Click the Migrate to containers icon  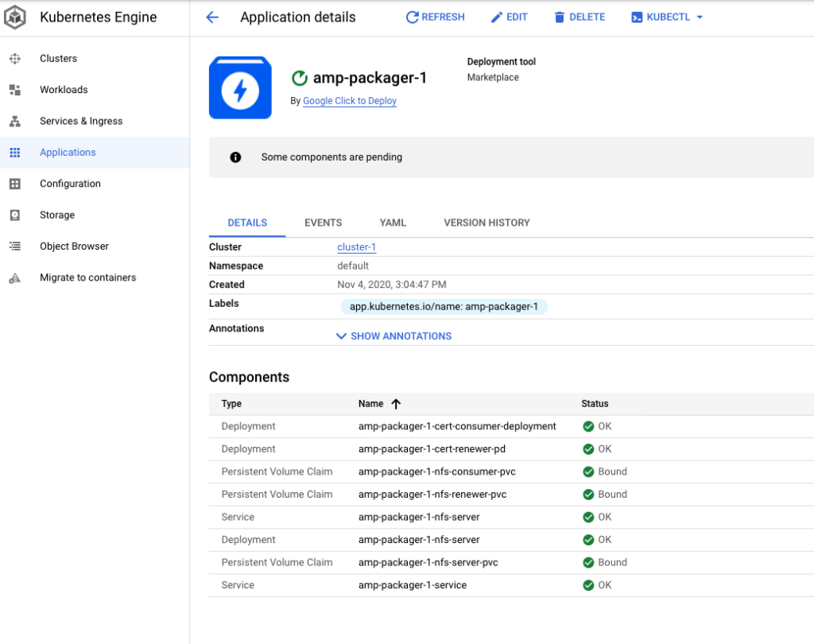coord(15,277)
